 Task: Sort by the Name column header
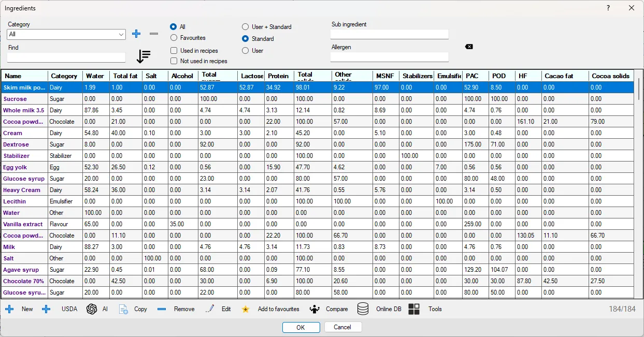point(24,76)
